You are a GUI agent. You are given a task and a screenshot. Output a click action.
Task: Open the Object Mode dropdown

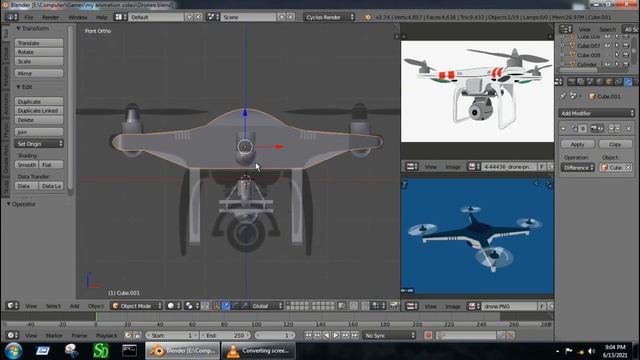(137, 306)
